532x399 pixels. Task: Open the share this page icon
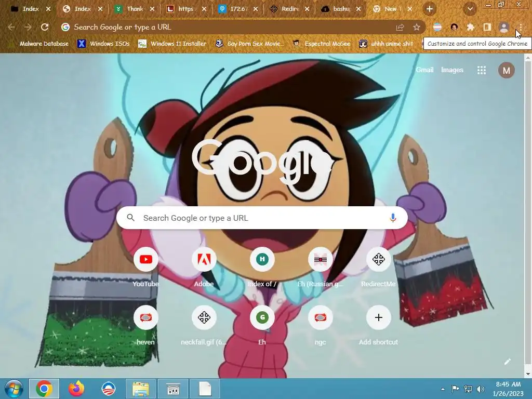pyautogui.click(x=400, y=27)
